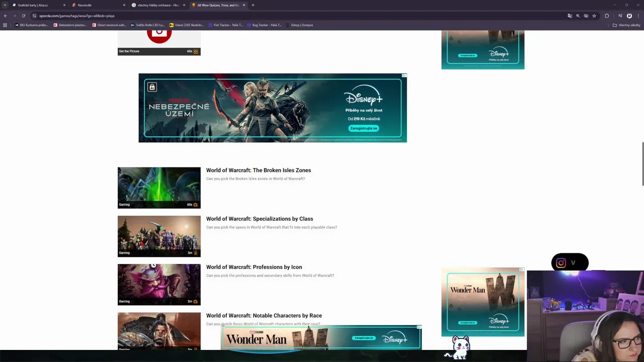Click 'Can you pick the Broken Isles zones' text

[x=256, y=178]
